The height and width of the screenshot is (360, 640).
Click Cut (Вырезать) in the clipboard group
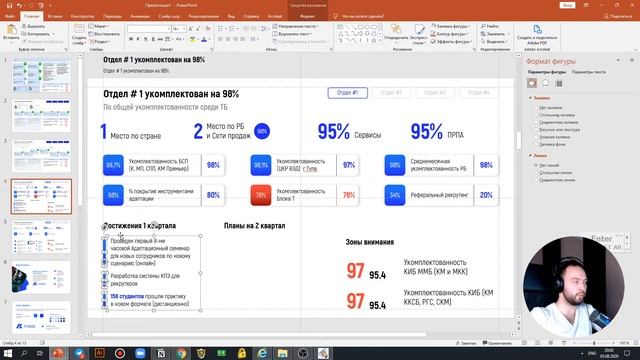[x=33, y=26]
